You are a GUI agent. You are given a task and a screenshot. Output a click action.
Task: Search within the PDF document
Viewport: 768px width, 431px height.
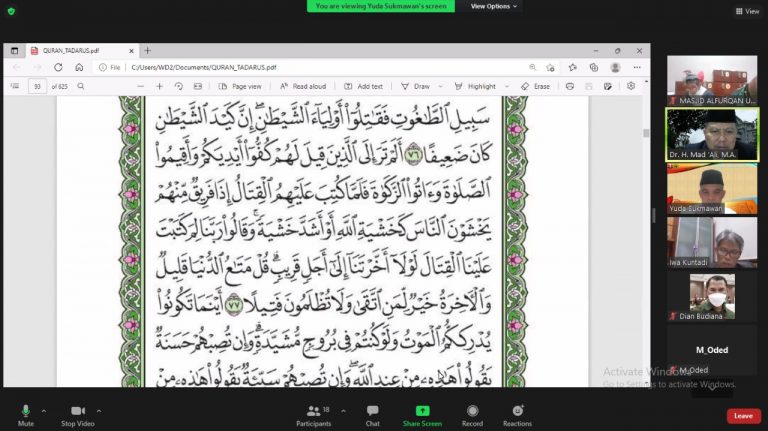point(81,86)
